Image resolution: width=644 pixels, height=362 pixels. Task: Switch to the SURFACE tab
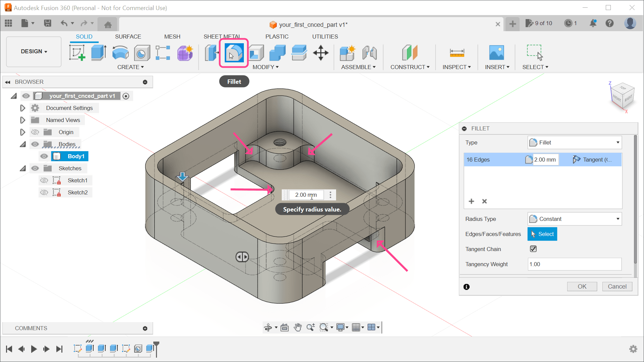128,37
